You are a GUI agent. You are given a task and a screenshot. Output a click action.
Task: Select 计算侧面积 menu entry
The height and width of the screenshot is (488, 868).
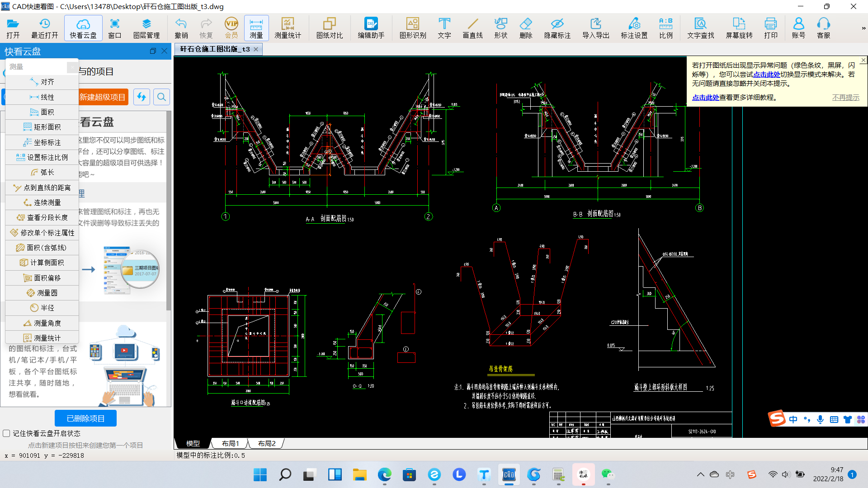pos(42,263)
